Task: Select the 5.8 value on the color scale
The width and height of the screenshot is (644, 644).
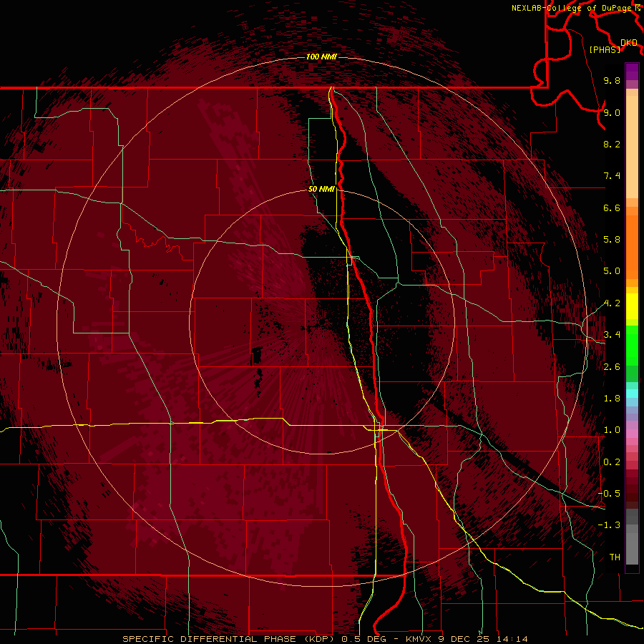Action: click(612, 240)
